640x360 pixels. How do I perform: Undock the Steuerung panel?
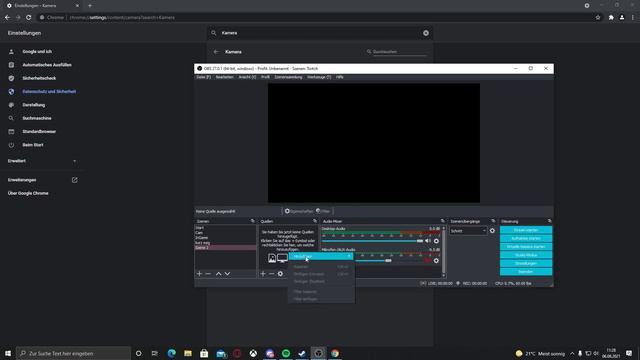pyautogui.click(x=549, y=221)
